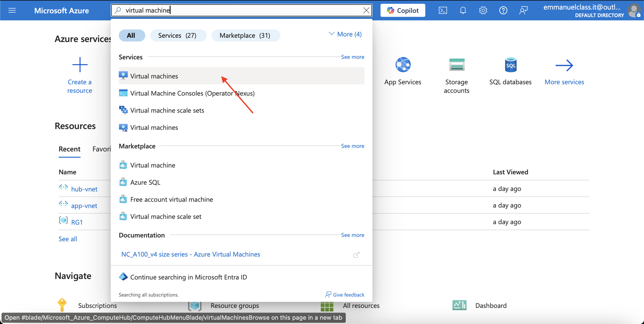This screenshot has width=644, height=324.
Task: Open the Dashboard chart icon
Action: tap(459, 305)
